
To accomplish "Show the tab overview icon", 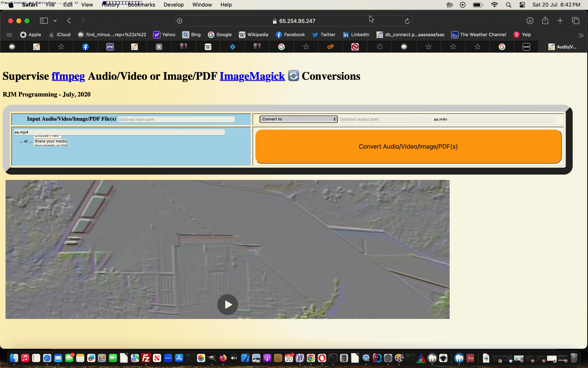I will [576, 21].
